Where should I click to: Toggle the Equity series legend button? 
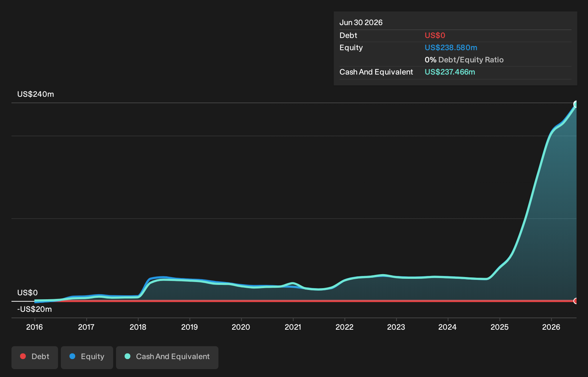coord(87,357)
